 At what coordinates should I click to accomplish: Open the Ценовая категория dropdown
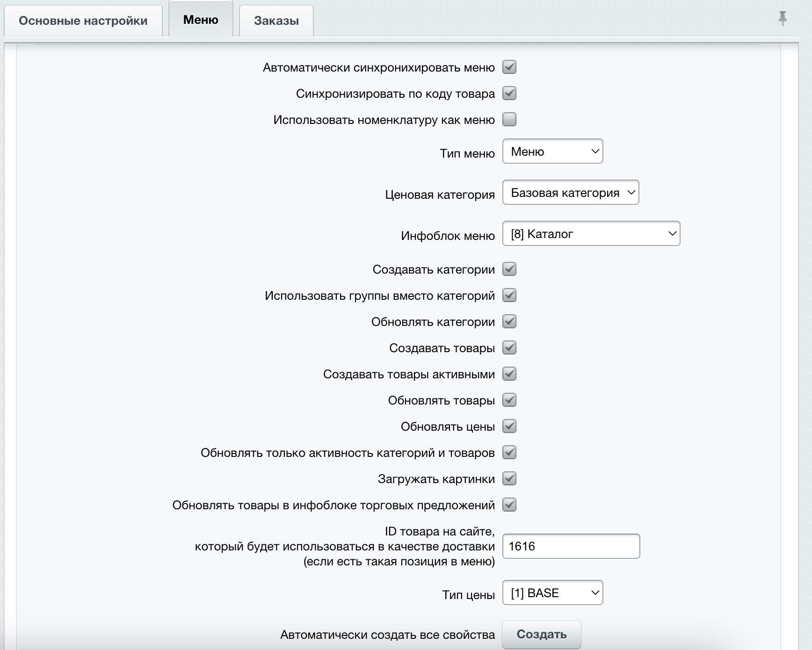[x=571, y=193]
